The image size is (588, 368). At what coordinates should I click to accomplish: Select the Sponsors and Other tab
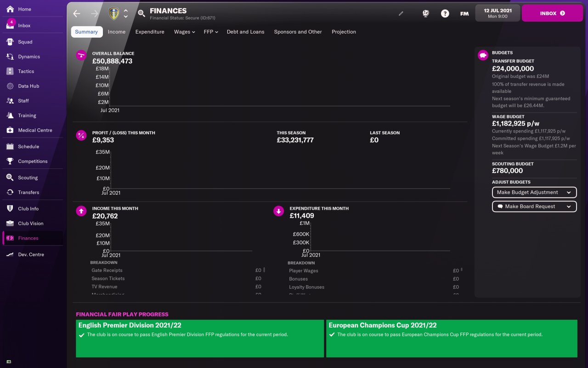pyautogui.click(x=298, y=32)
